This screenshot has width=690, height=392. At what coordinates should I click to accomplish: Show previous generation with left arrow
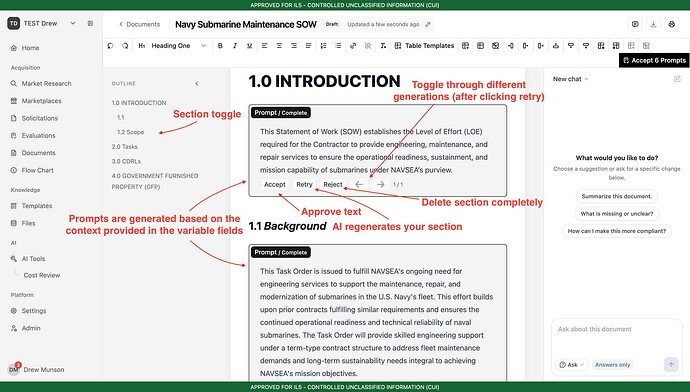point(359,184)
